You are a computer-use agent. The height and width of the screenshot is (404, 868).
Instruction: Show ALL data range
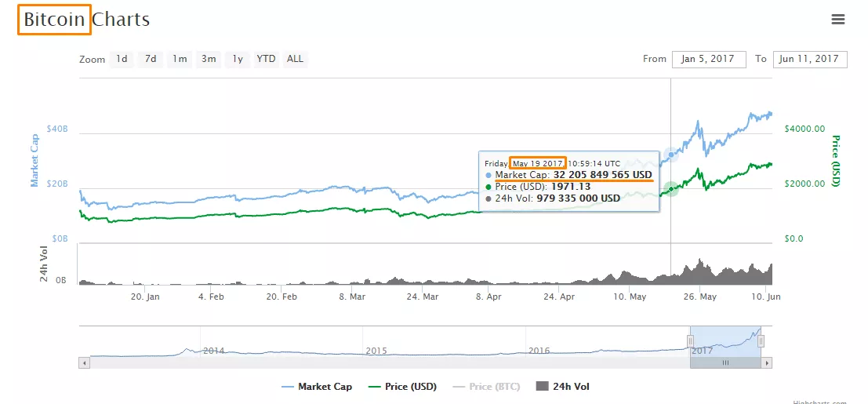point(295,59)
